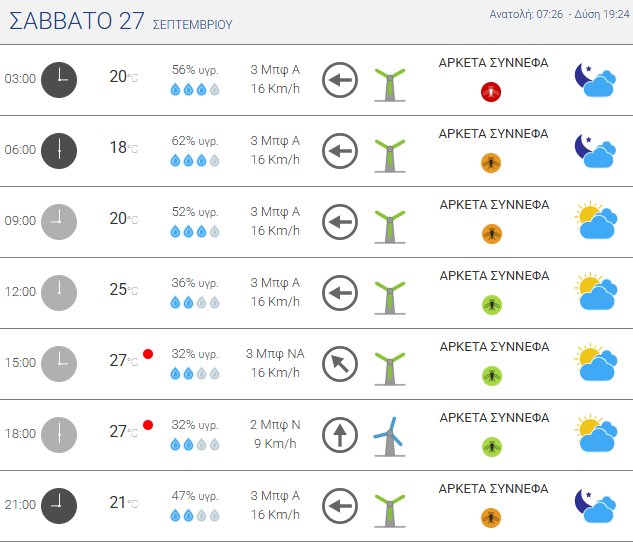This screenshot has width=633, height=542.
Task: Click the red mosquito icon at 03:00
Action: [x=491, y=92]
